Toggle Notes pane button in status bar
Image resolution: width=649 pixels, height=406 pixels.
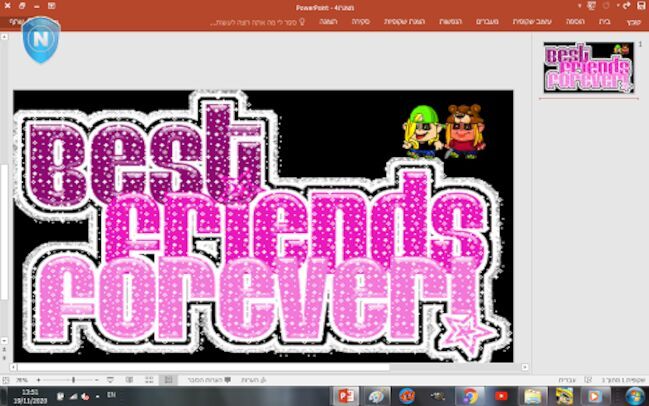coord(253,380)
